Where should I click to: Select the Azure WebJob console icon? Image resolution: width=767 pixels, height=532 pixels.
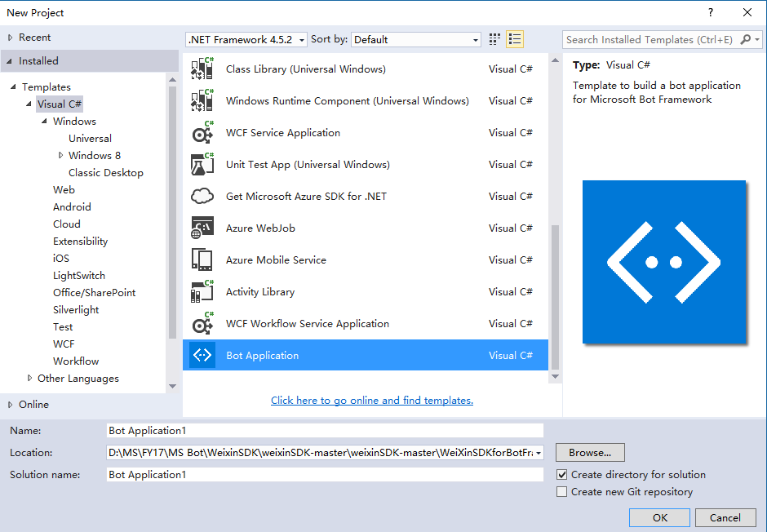[202, 228]
